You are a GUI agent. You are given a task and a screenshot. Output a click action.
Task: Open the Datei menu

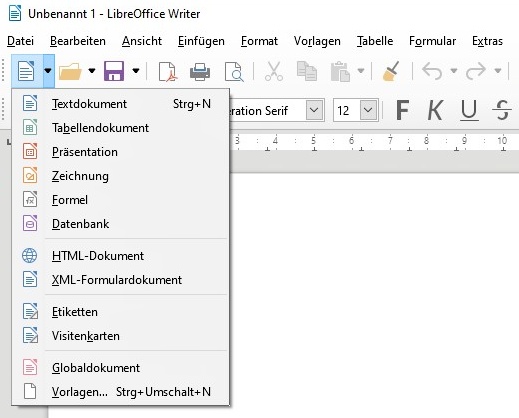pyautogui.click(x=20, y=41)
